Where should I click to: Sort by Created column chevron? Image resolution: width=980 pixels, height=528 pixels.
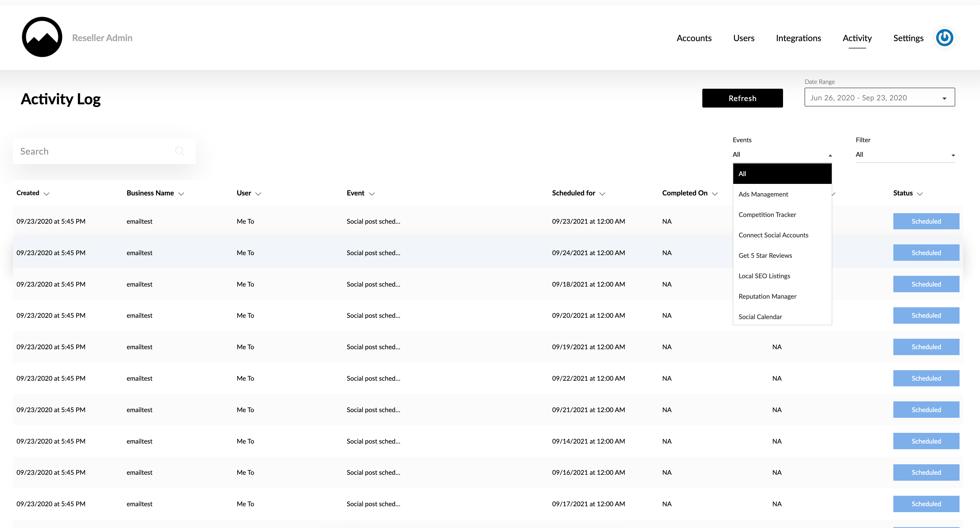pos(46,194)
